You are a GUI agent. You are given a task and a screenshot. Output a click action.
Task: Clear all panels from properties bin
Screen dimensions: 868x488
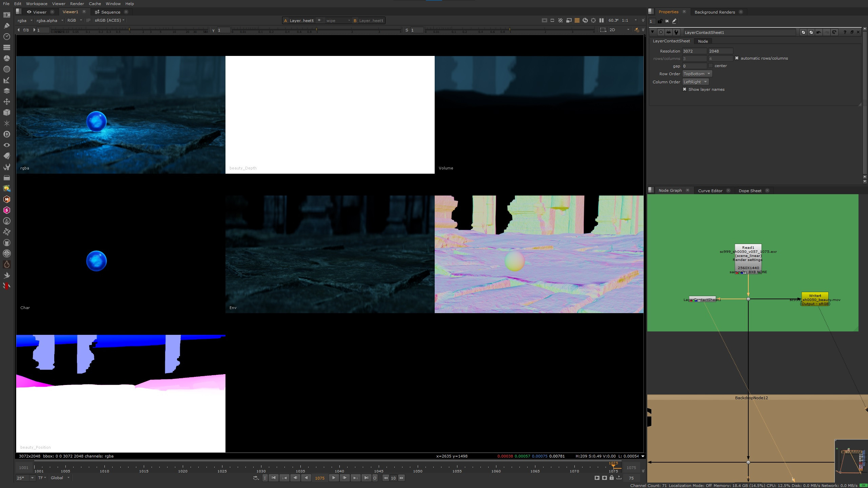[x=667, y=21]
